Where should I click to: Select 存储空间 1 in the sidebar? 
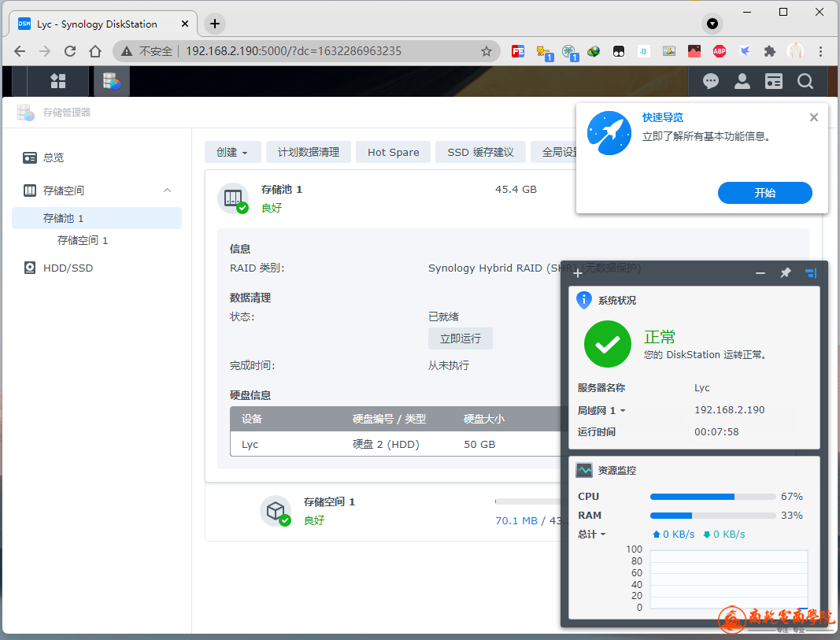[96, 240]
